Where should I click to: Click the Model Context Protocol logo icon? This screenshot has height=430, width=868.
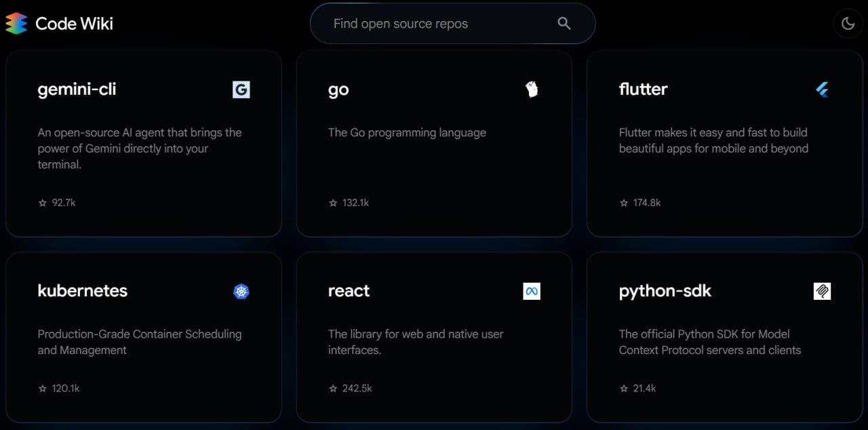pyautogui.click(x=822, y=291)
